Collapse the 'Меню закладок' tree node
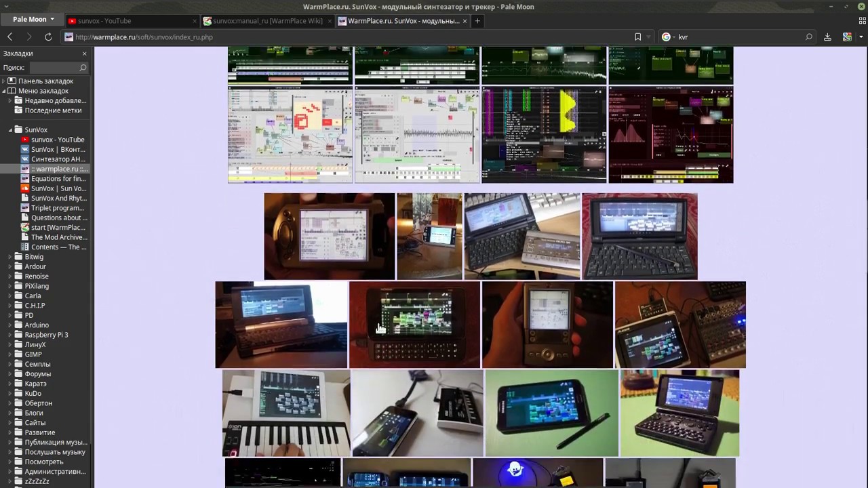Image resolution: width=868 pixels, height=488 pixels. 4,91
